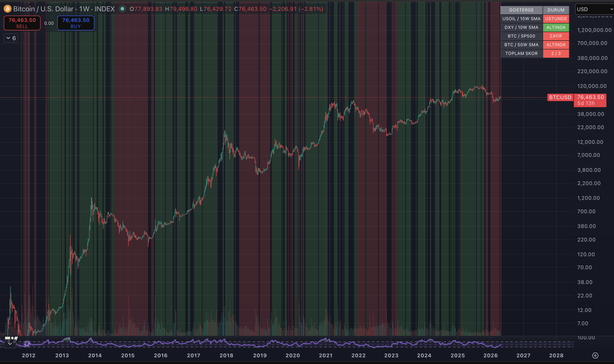Click the USTUNDE status cell
614x364 pixels.
pyautogui.click(x=556, y=18)
